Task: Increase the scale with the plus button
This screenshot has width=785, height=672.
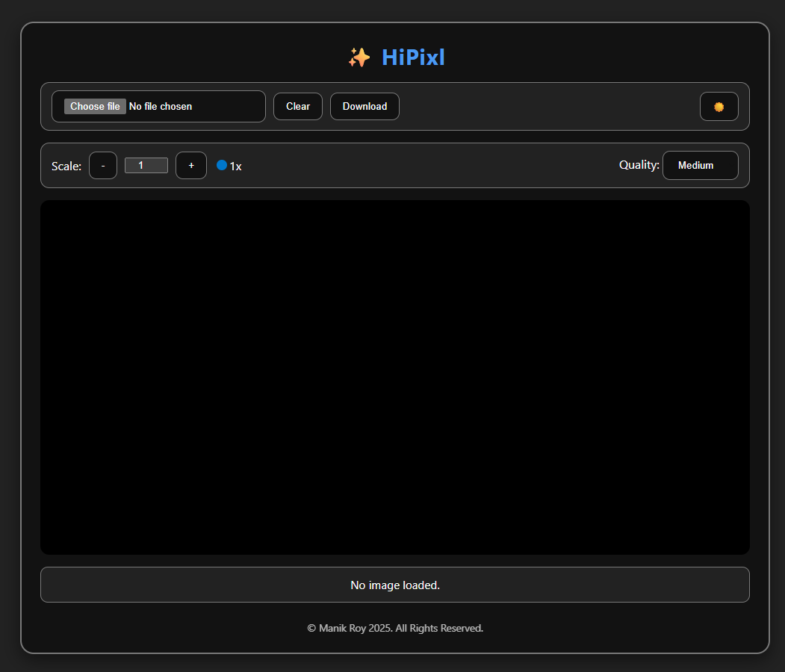Action: pyautogui.click(x=191, y=165)
